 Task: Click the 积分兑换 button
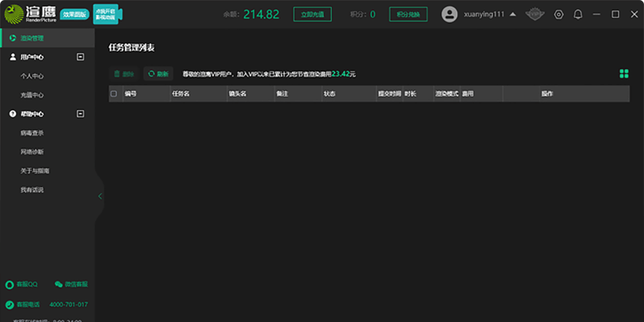click(408, 14)
